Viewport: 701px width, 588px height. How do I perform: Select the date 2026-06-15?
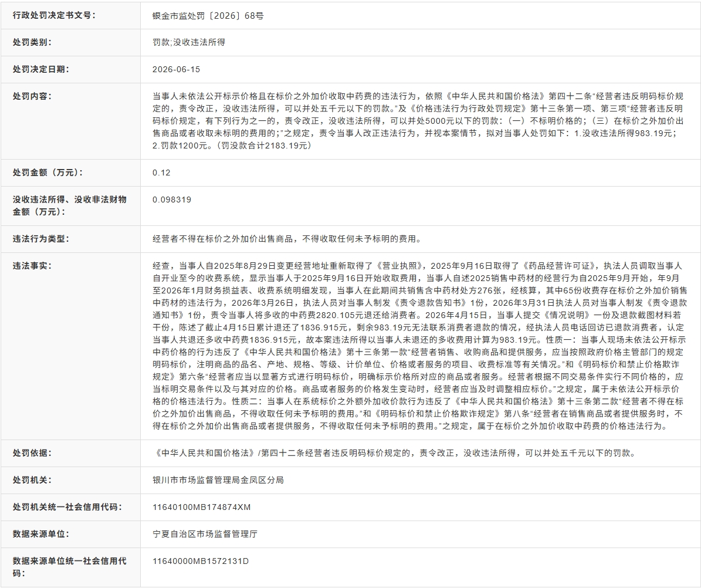[176, 69]
